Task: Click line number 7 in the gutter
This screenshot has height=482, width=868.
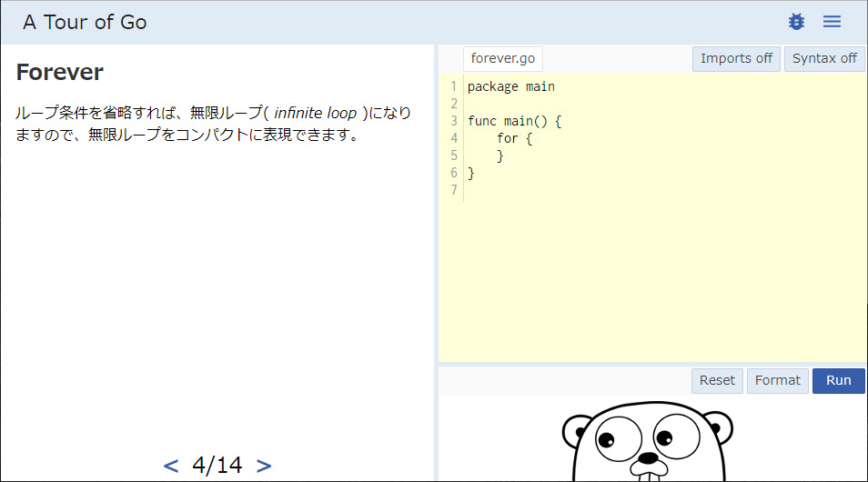Action: [x=454, y=190]
